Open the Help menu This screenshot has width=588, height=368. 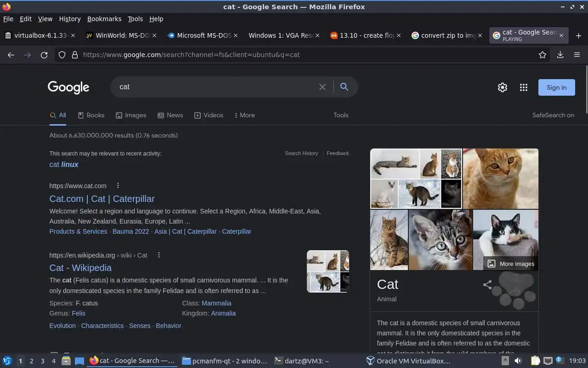[156, 19]
